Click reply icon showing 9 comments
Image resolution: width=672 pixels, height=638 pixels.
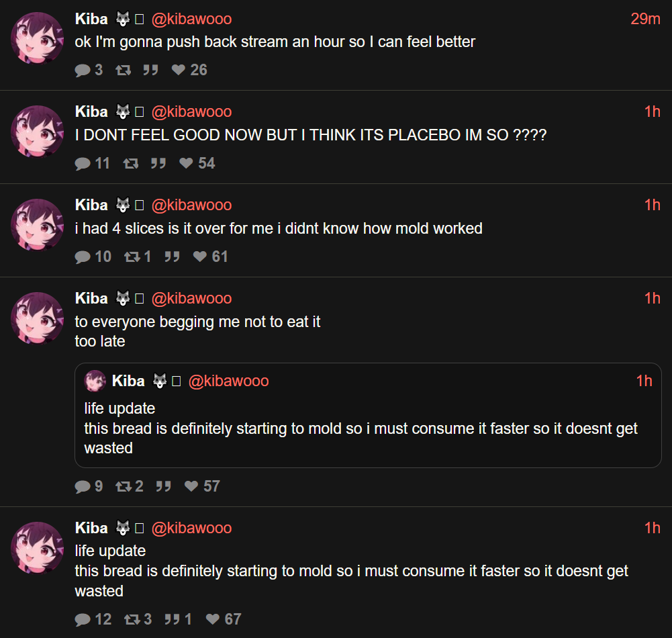pyautogui.click(x=83, y=486)
